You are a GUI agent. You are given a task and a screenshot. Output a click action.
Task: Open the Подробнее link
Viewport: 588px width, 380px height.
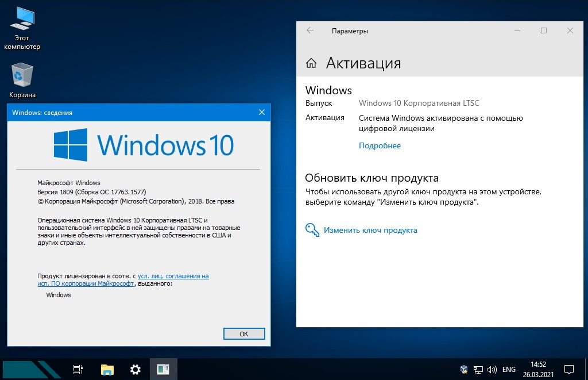(x=380, y=146)
